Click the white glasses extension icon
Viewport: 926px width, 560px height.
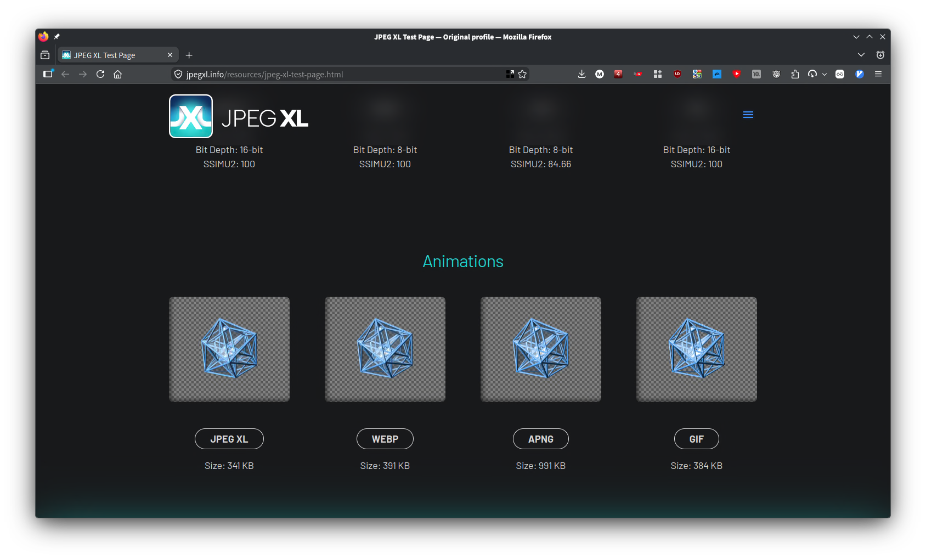pos(840,74)
